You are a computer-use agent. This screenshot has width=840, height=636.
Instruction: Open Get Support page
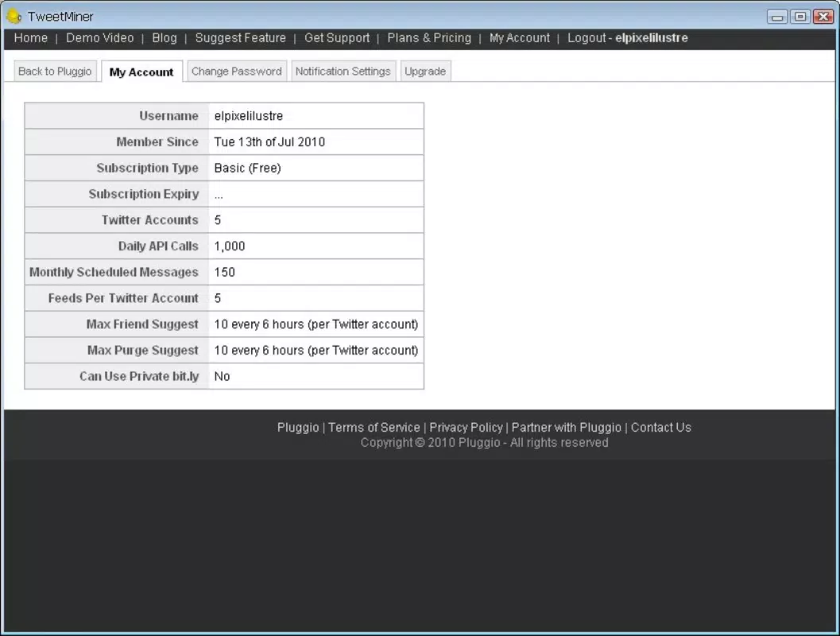pyautogui.click(x=337, y=38)
